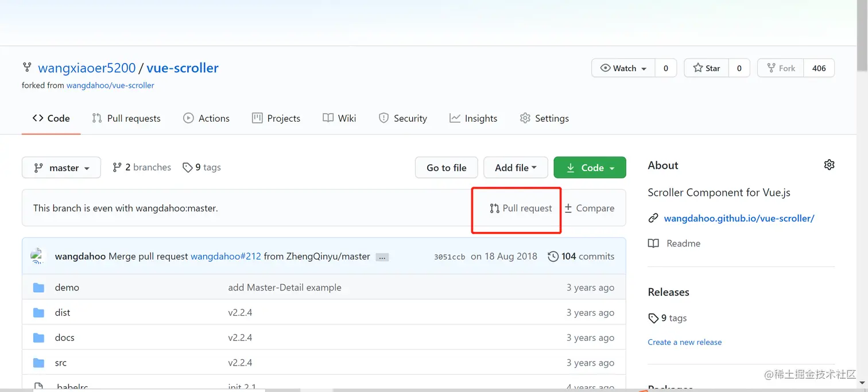Viewport: 868px width, 392px height.
Task: Star the repository
Action: [x=706, y=68]
